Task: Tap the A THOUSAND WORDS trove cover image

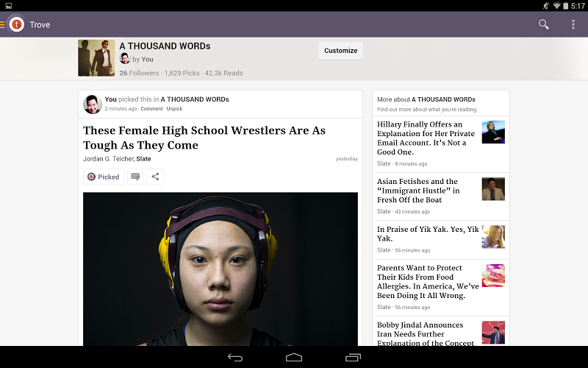Action: coord(96,58)
